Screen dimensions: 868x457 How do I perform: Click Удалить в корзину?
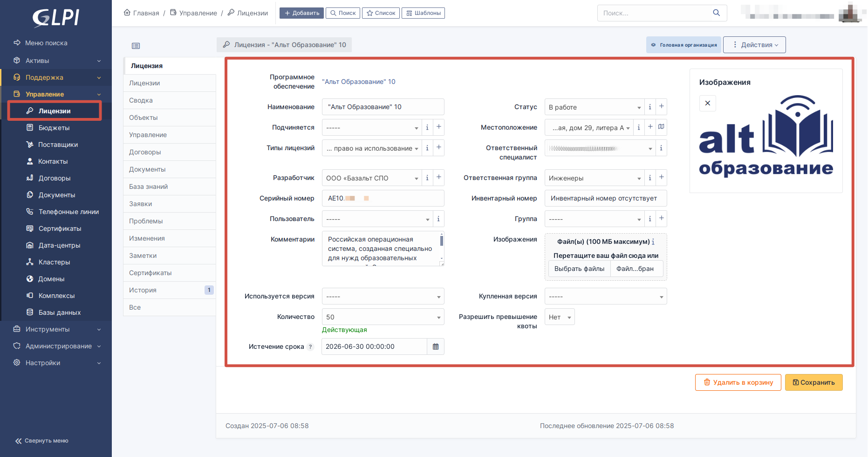tap(738, 382)
